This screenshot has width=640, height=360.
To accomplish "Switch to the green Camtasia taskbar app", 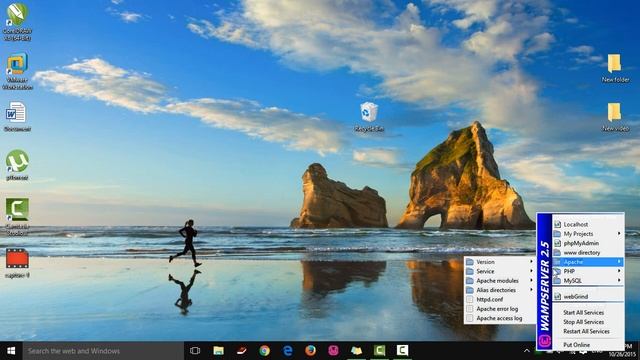I will pos(379,351).
